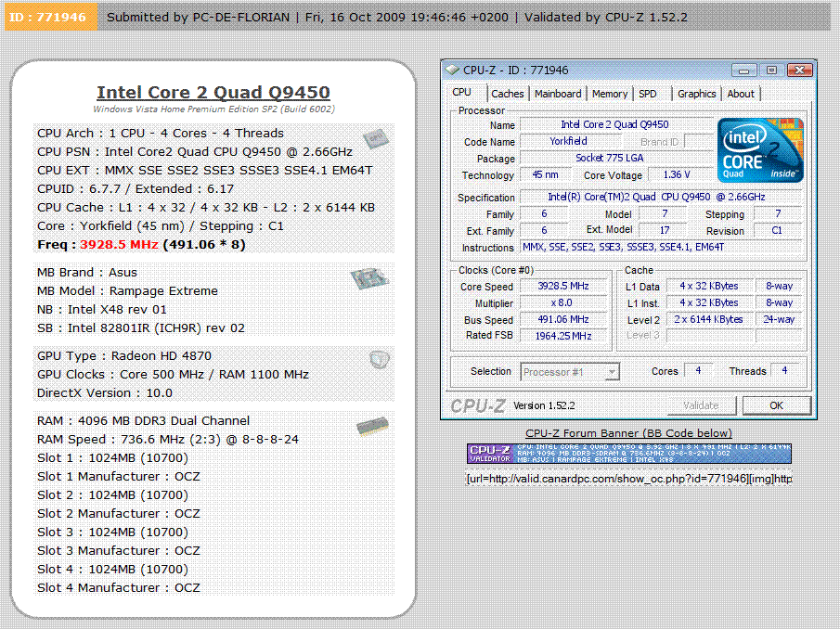Screen dimensions: 840x629
Task: Click the Intel Core 2 Quad logo
Action: tap(760, 150)
